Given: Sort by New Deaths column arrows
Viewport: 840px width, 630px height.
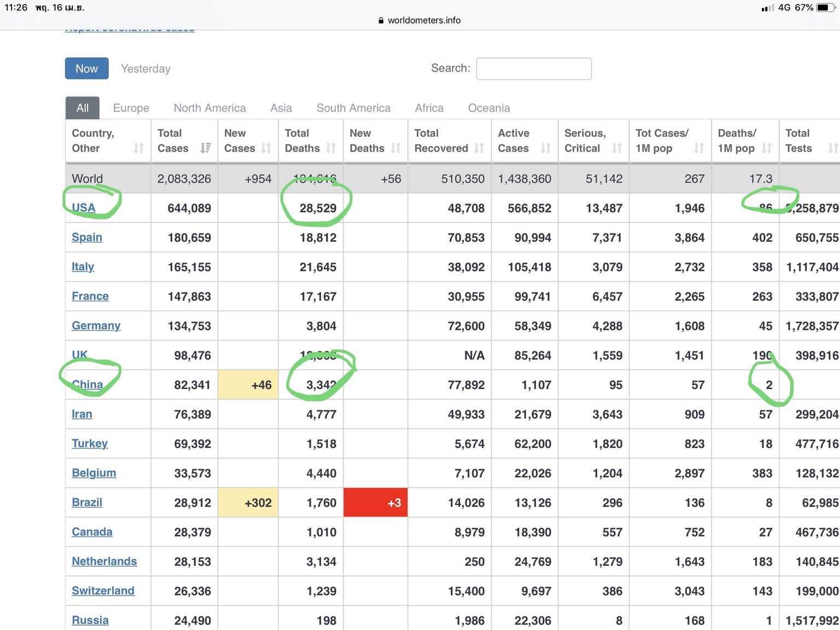Looking at the screenshot, I should pos(396,148).
